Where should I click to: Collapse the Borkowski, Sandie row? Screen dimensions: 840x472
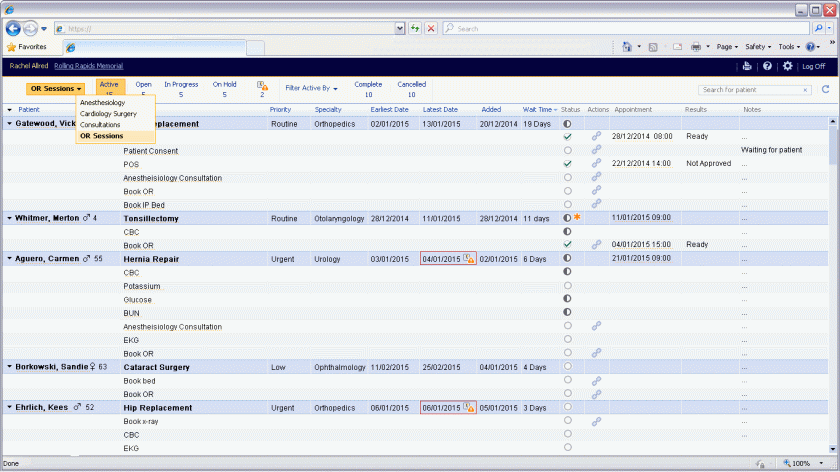tap(10, 367)
